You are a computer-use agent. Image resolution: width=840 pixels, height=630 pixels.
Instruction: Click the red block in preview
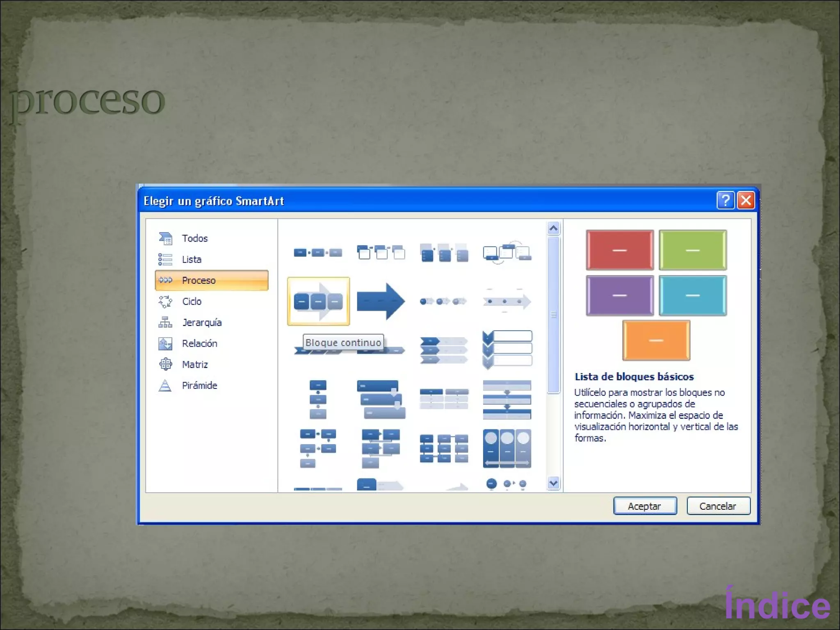pos(619,250)
